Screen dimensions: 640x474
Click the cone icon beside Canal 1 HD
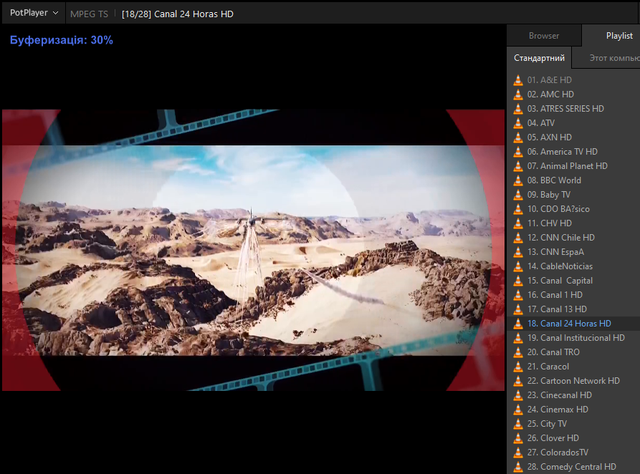point(518,295)
